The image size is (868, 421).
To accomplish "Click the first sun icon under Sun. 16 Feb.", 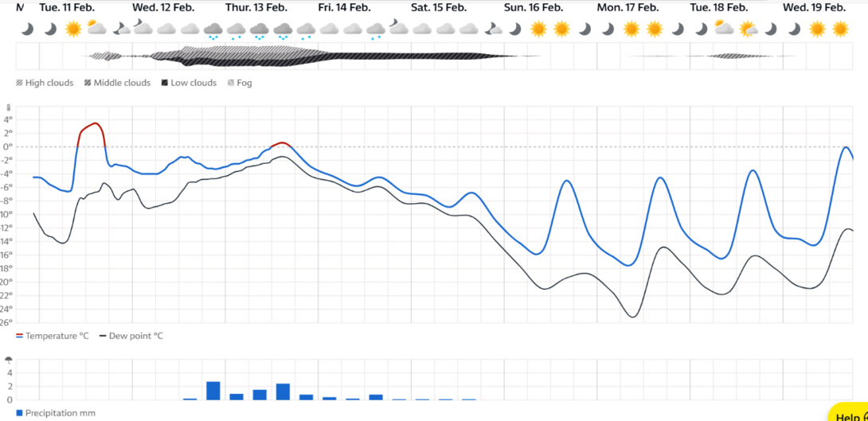I will coord(538,29).
